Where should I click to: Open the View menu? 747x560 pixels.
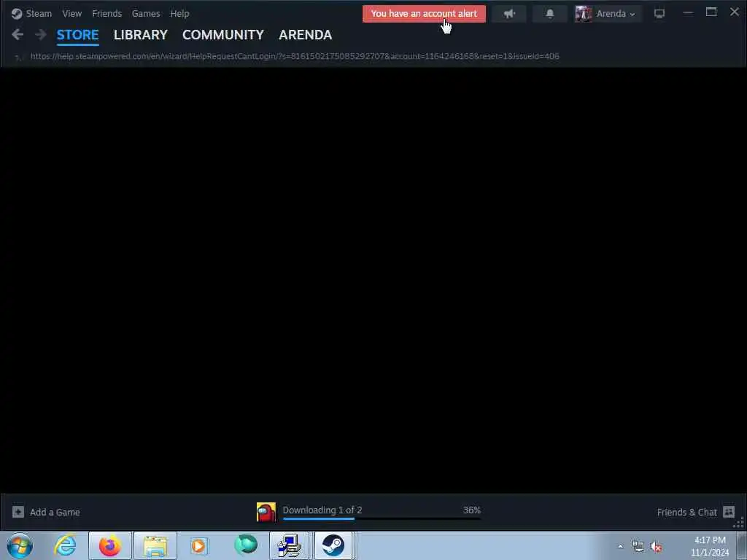point(72,13)
